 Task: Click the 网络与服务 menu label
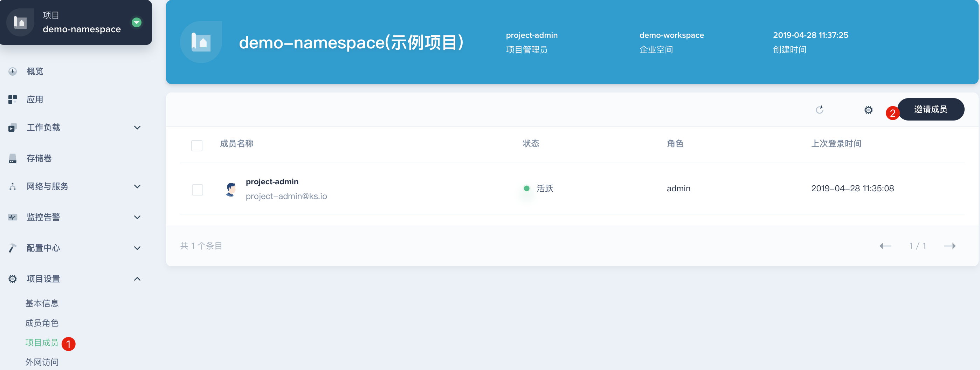[48, 186]
